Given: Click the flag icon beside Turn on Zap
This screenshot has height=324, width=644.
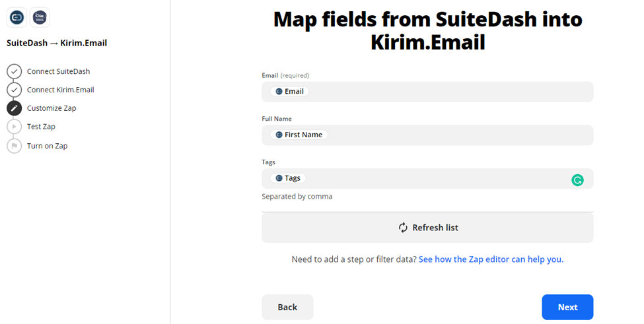Looking at the screenshot, I should (15, 146).
